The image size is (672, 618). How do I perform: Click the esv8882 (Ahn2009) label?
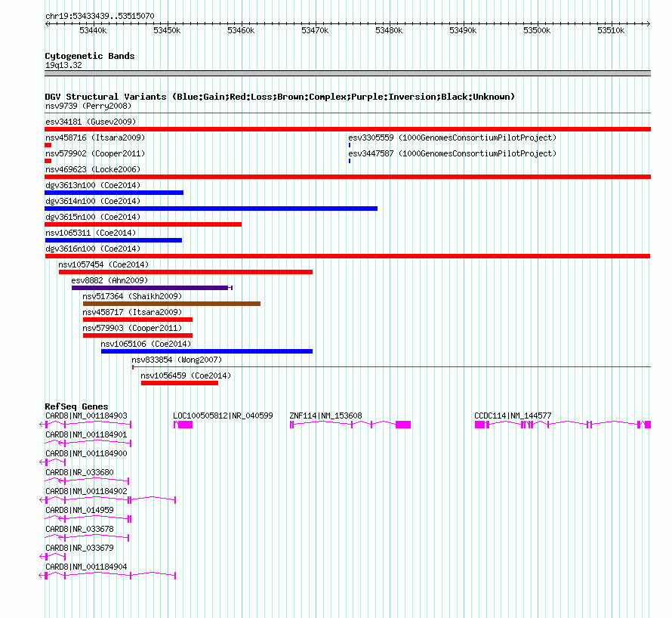click(x=109, y=280)
